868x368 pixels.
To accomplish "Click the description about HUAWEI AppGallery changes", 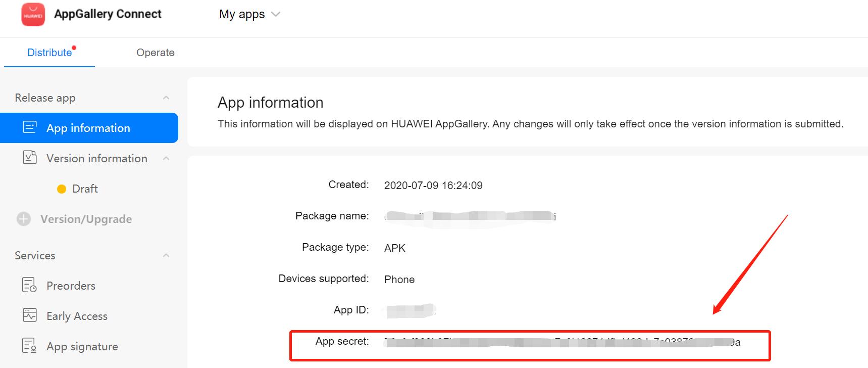I will [x=531, y=124].
